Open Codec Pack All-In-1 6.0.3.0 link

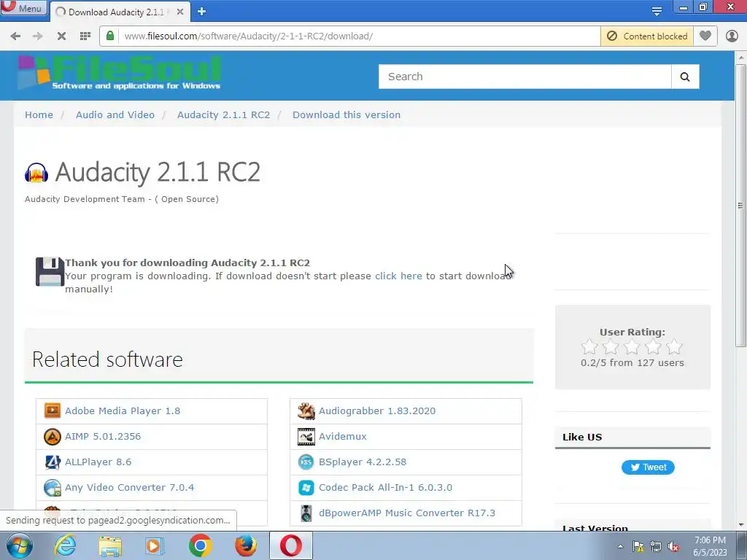[x=385, y=488]
